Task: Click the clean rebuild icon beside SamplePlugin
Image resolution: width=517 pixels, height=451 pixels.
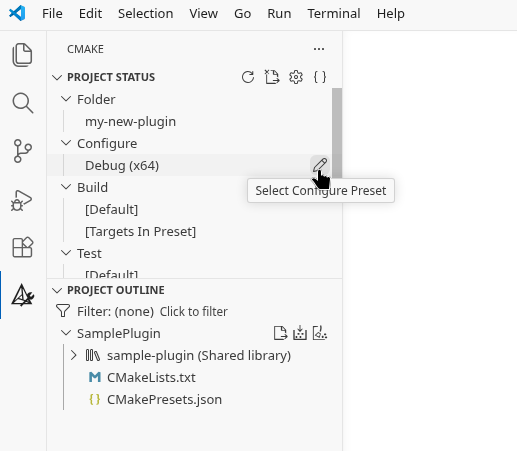Action: coord(320,333)
